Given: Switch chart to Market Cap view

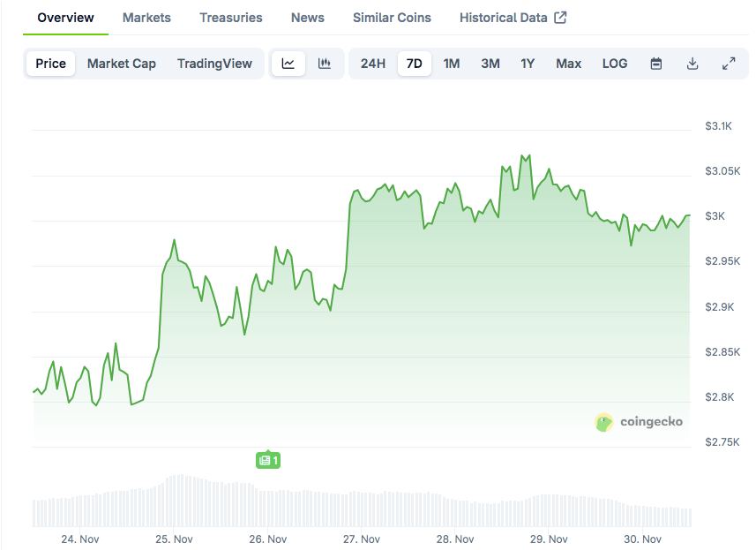Looking at the screenshot, I should coord(121,64).
